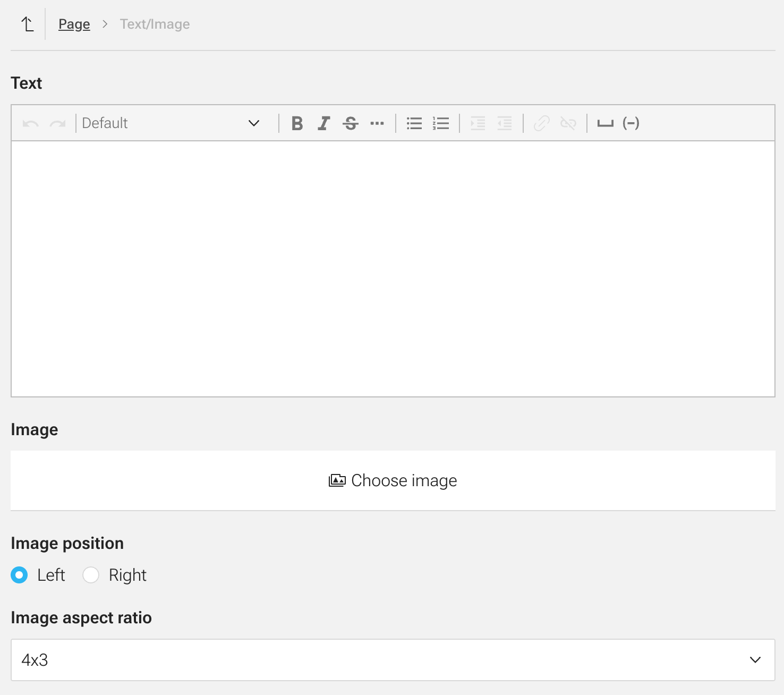Toggle strikethrough formatting
The width and height of the screenshot is (784, 695).
(x=351, y=123)
